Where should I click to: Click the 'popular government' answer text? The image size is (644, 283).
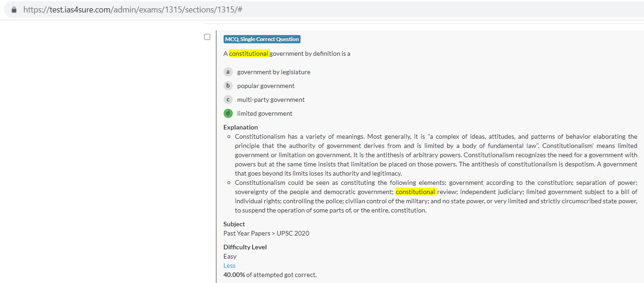(266, 86)
